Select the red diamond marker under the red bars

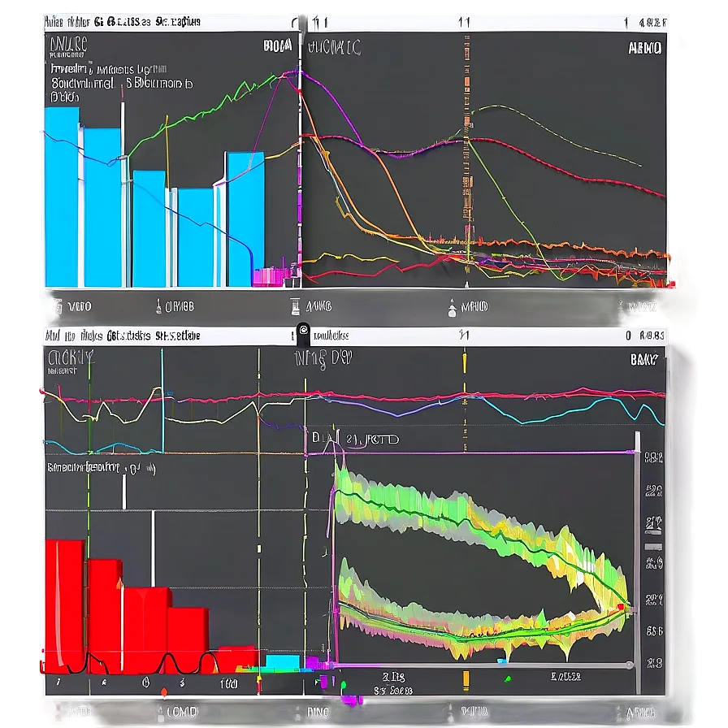[x=163, y=693]
